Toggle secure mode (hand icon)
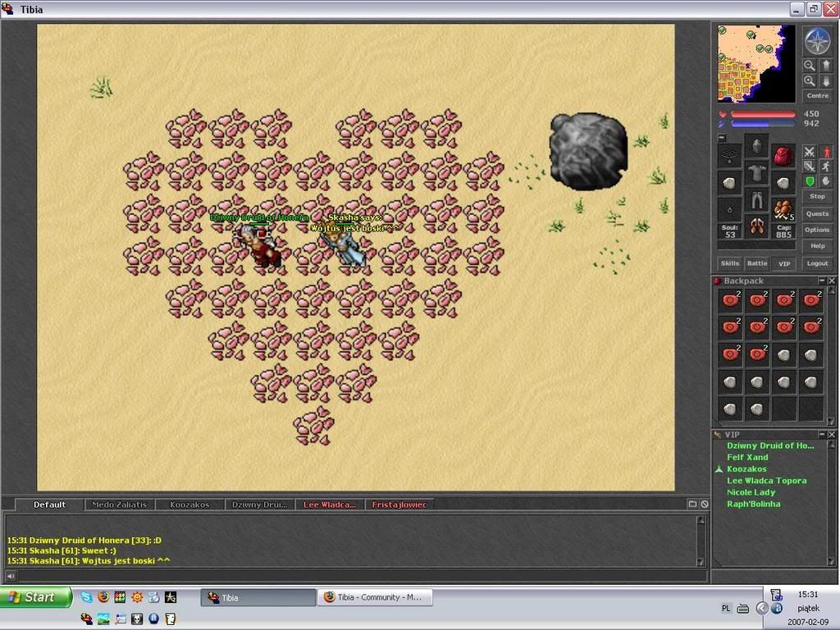840x630 pixels. coord(826,181)
